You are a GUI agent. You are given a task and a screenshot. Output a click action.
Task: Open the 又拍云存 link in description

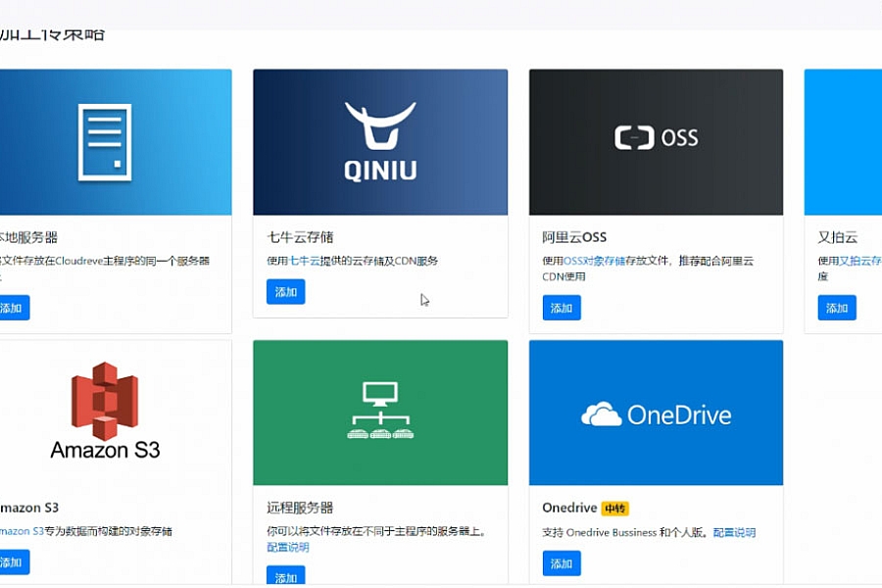(x=860, y=261)
